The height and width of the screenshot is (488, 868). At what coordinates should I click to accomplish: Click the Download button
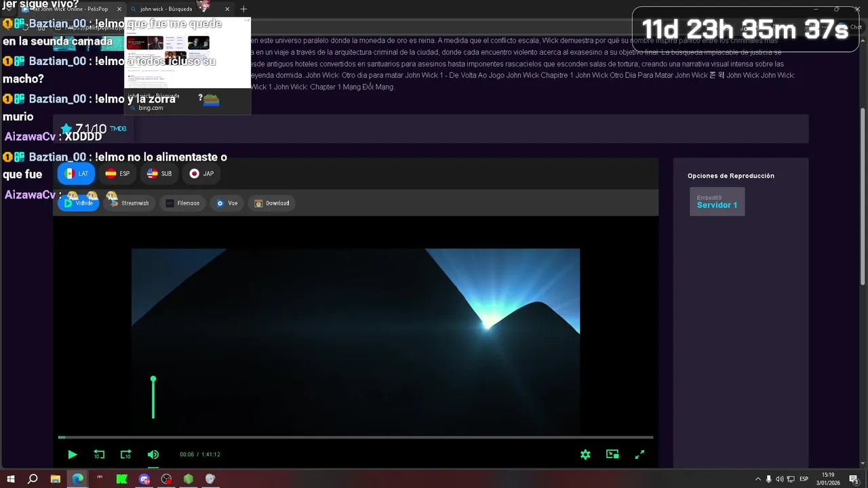point(272,203)
